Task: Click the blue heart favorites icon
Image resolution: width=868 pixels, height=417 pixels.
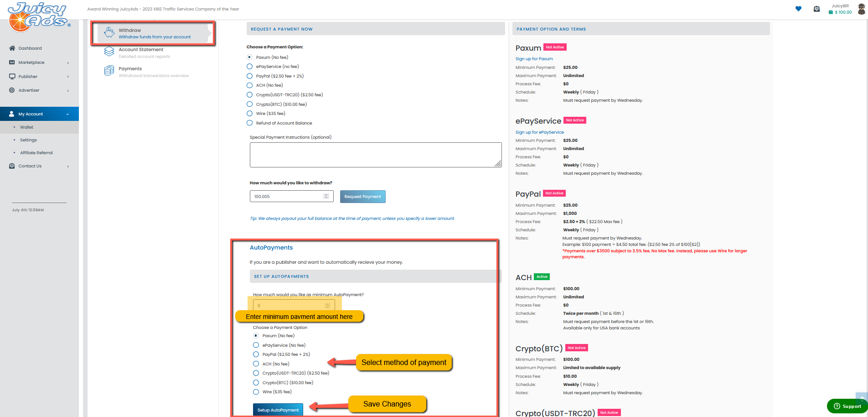Action: [x=798, y=9]
